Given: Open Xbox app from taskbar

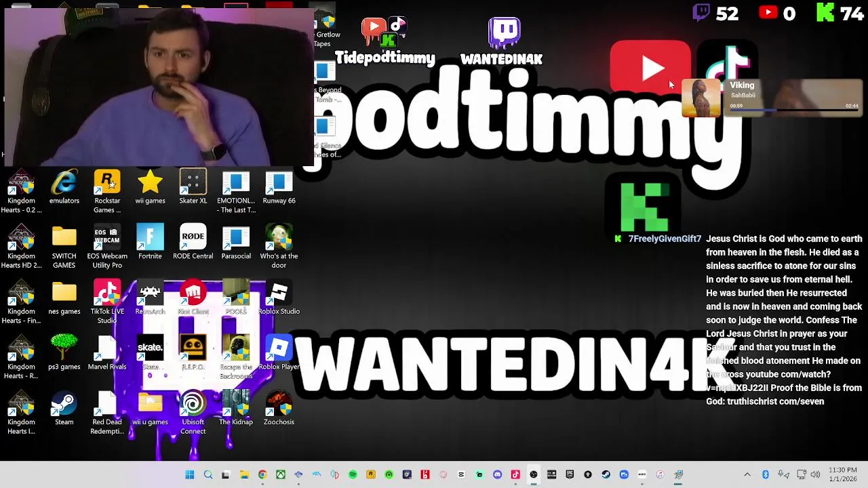Looking at the screenshot, I should [280, 474].
